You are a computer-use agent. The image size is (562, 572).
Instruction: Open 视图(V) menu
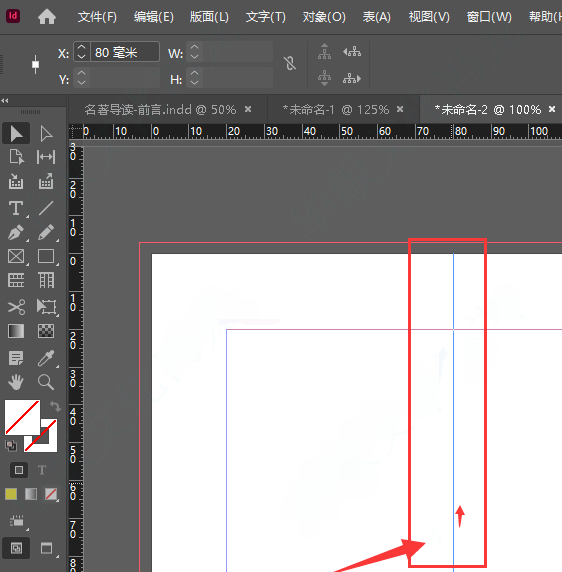point(429,17)
